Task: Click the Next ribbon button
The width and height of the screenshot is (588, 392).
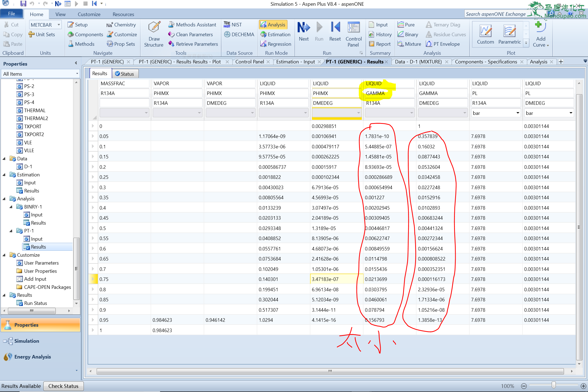Action: pyautogui.click(x=304, y=31)
